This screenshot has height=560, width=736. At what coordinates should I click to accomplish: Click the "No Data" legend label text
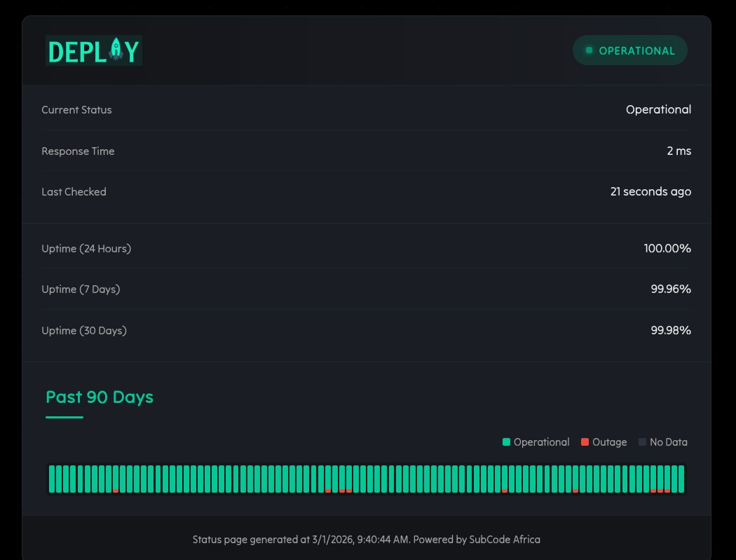coord(669,442)
